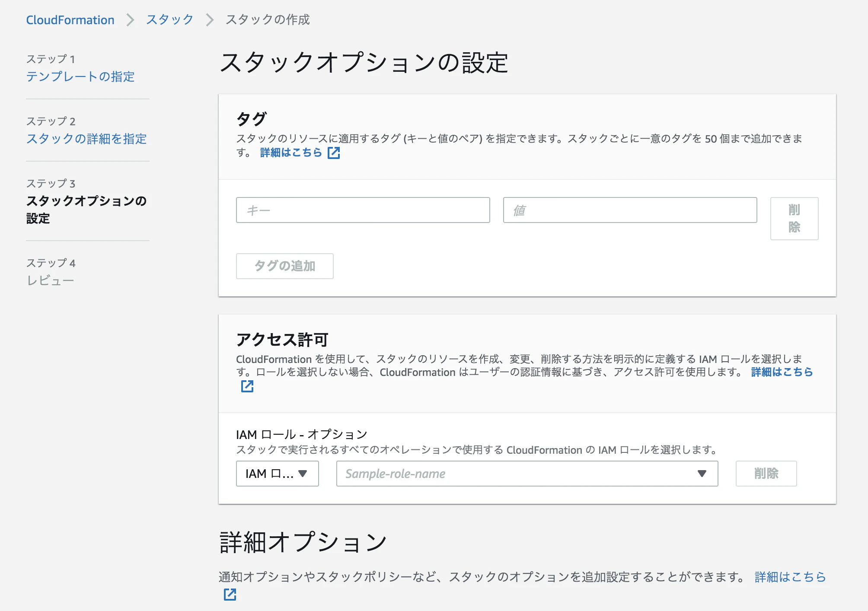Click the external link icon in タグ section
868x611 pixels.
(334, 153)
